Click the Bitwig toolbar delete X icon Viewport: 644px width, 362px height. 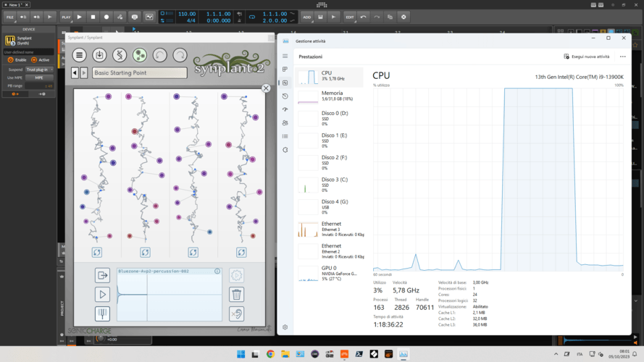point(403,17)
